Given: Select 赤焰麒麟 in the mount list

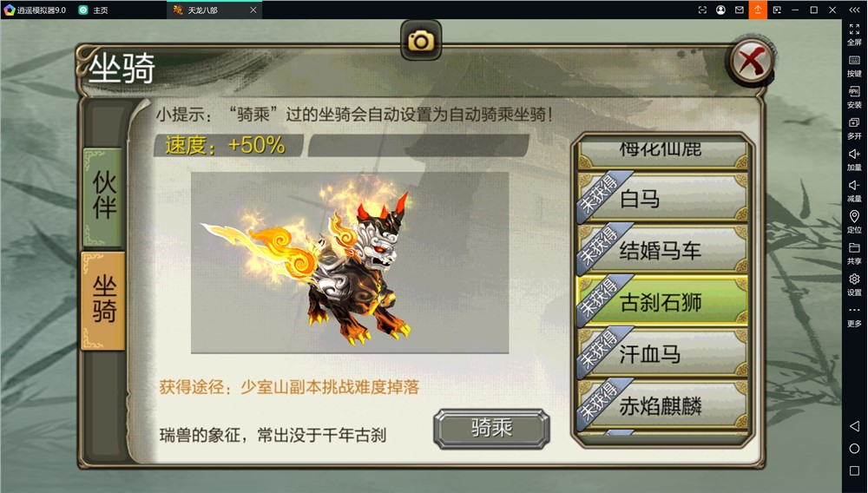Looking at the screenshot, I should (x=662, y=405).
